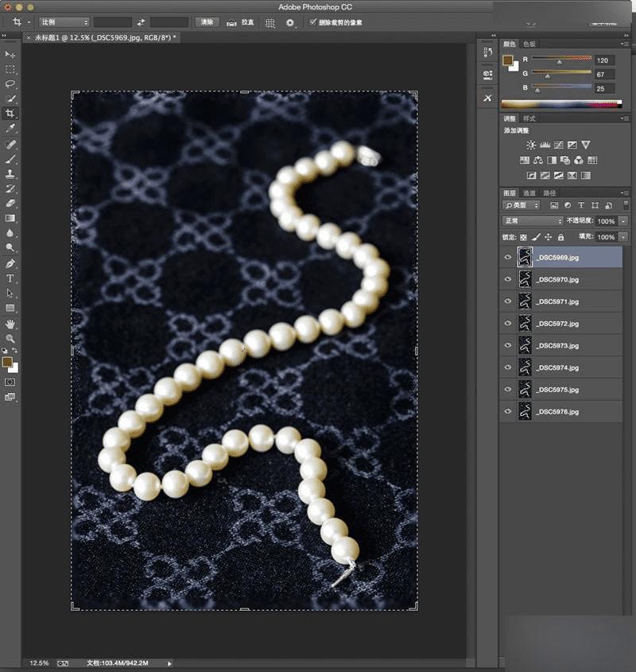The width and height of the screenshot is (636, 672).
Task: Toggle visibility of _DSC5973.jpg layer
Action: click(508, 346)
